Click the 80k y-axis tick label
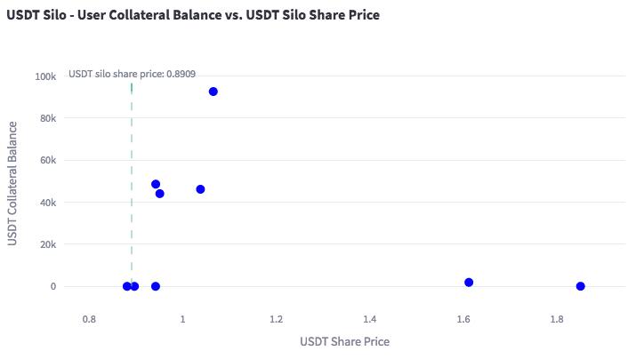 click(x=48, y=118)
